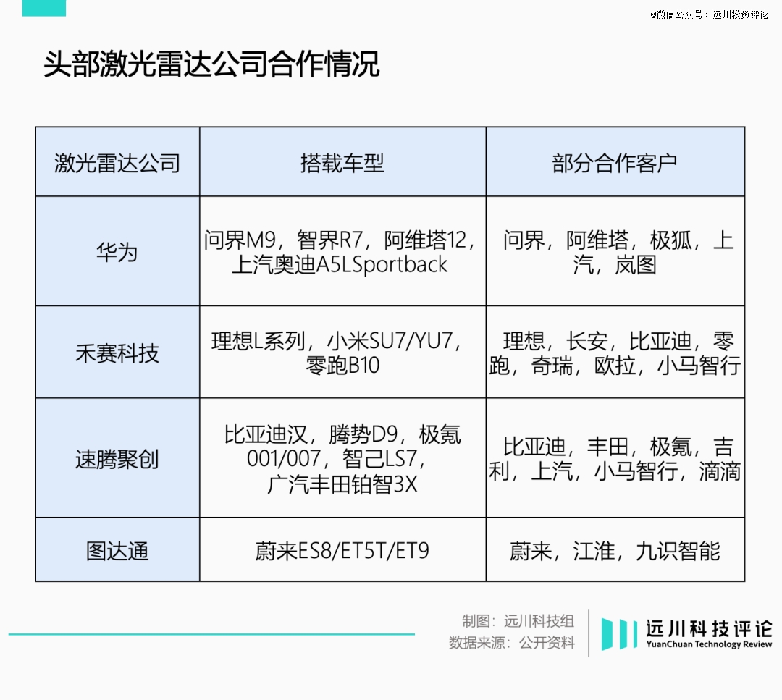Click the 蔚来ES8/ET5T/ET9 models cell
This screenshot has height=700, width=782.
[342, 551]
